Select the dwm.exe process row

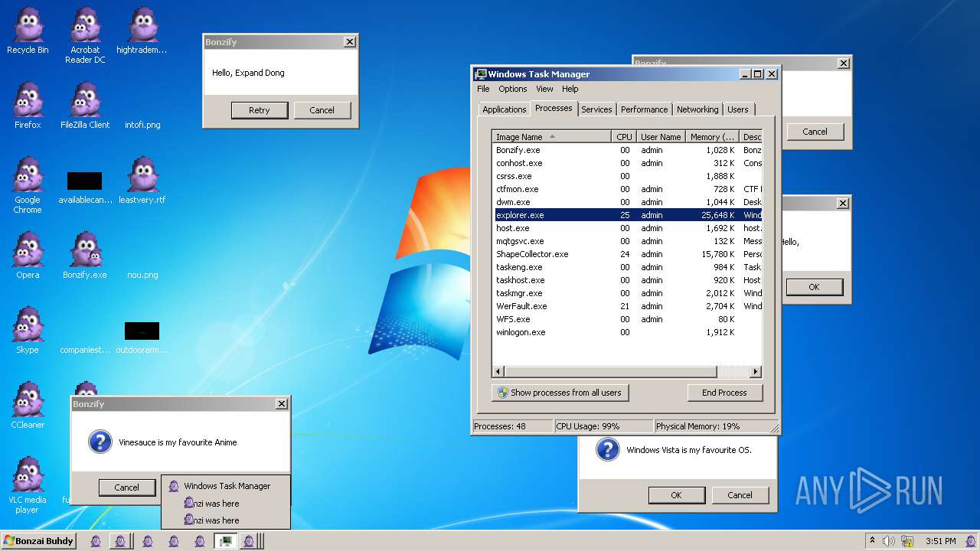[x=627, y=202]
